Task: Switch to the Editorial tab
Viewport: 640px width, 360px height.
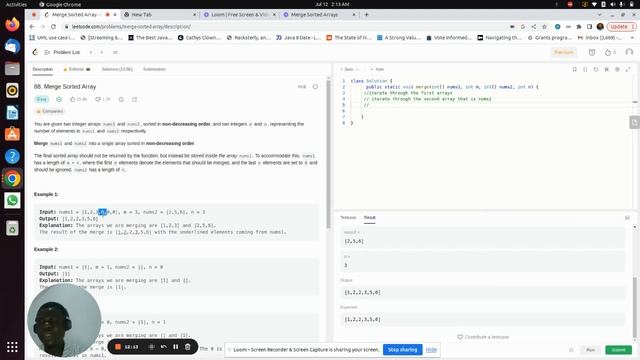Action: click(76, 69)
